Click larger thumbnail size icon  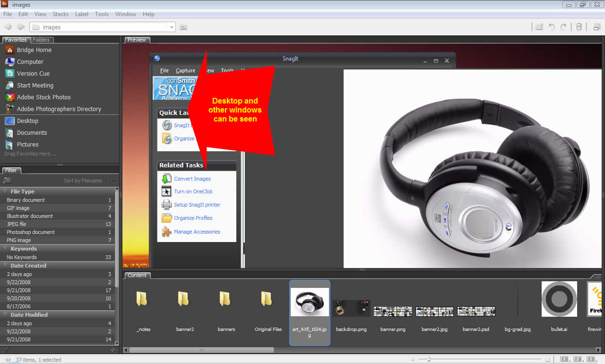[548, 360]
